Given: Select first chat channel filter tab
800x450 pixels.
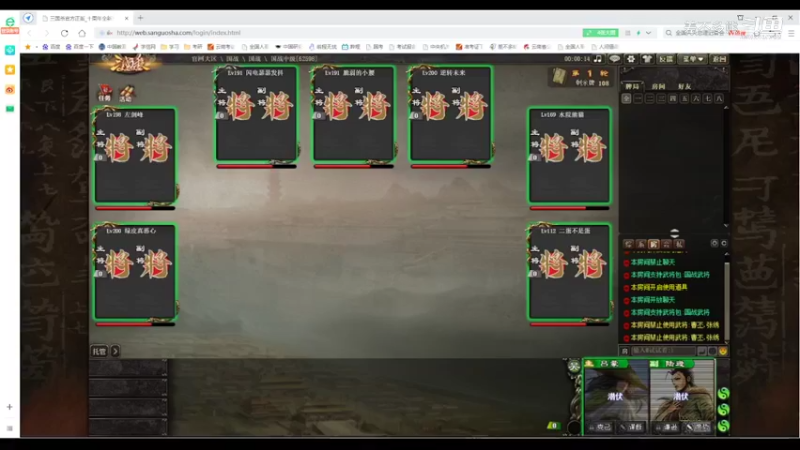Looking at the screenshot, I should (629, 244).
